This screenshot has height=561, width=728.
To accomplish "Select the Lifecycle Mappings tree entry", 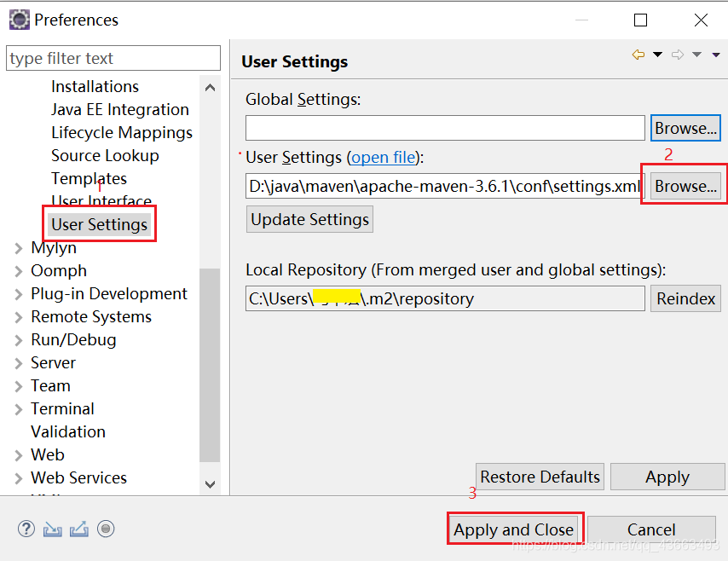I will (122, 133).
